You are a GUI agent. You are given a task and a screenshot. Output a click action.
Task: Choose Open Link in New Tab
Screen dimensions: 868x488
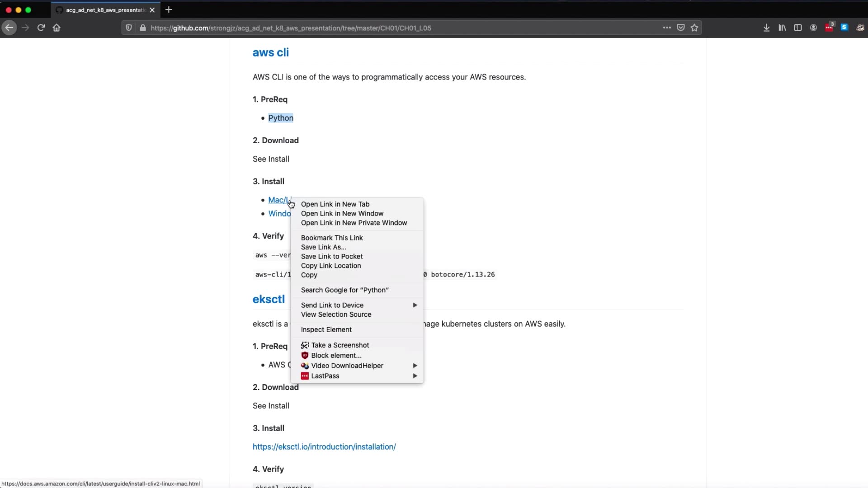point(335,204)
